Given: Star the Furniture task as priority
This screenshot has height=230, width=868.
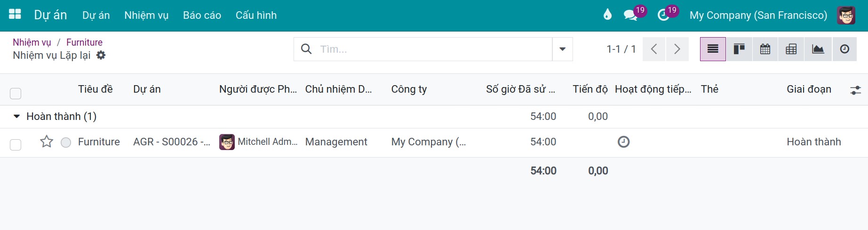Looking at the screenshot, I should [47, 142].
